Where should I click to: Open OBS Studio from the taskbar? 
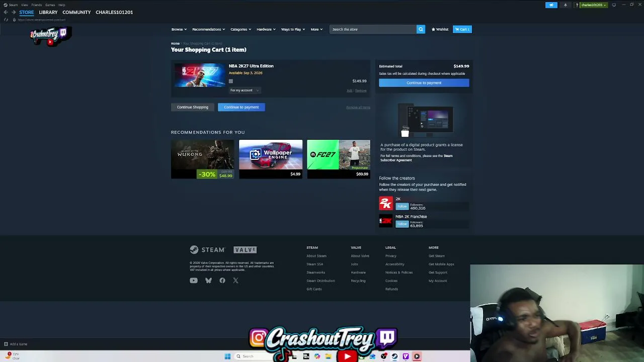point(383,356)
